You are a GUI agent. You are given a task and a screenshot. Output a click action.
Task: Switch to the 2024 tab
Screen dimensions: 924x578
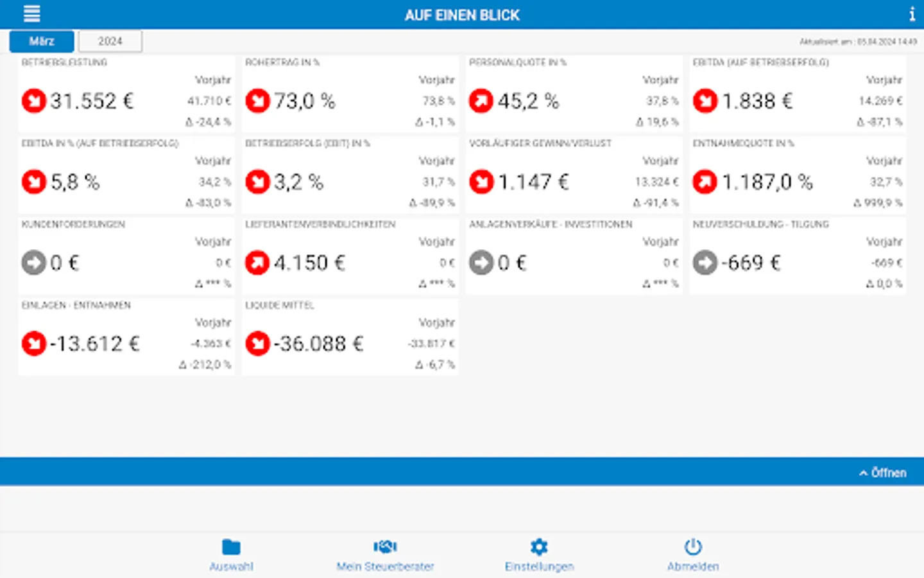tap(110, 40)
